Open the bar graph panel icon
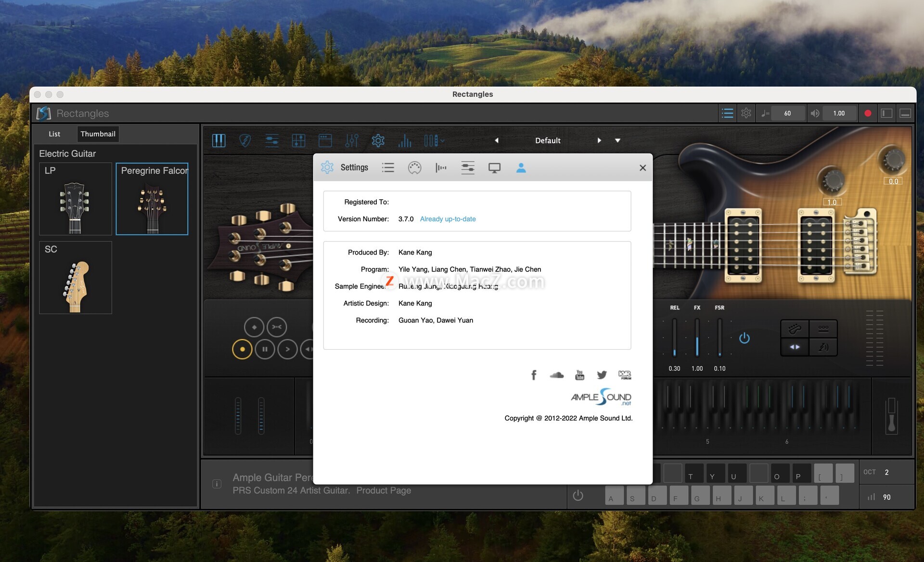The width and height of the screenshot is (924, 562). pyautogui.click(x=405, y=140)
